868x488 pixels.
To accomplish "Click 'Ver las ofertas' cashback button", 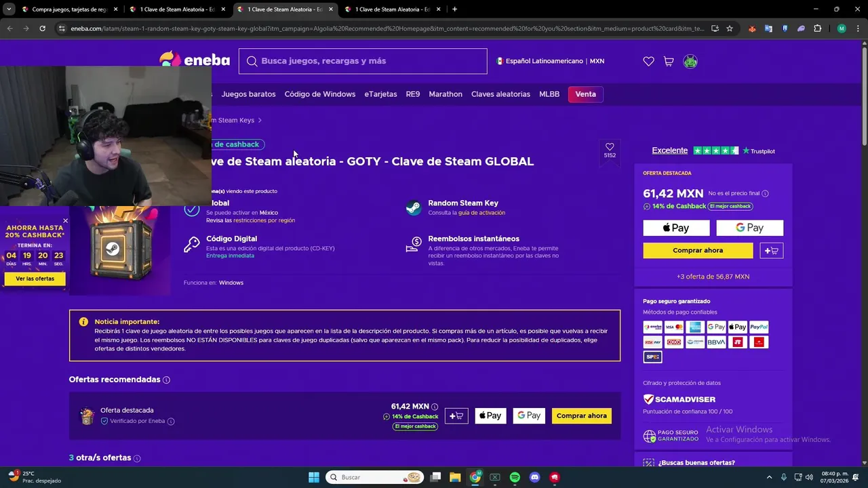I will coord(35,279).
